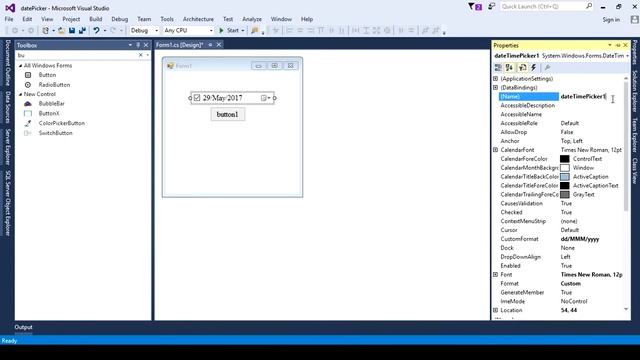Click the Undo toolbar icon

pos(96,30)
